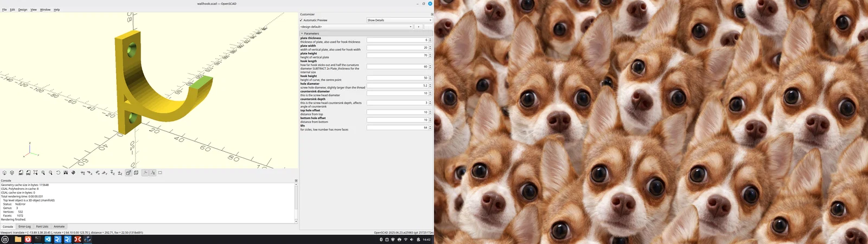Screen dimensions: 868x244
Task: Open the Show Details dropdown
Action: (x=399, y=20)
